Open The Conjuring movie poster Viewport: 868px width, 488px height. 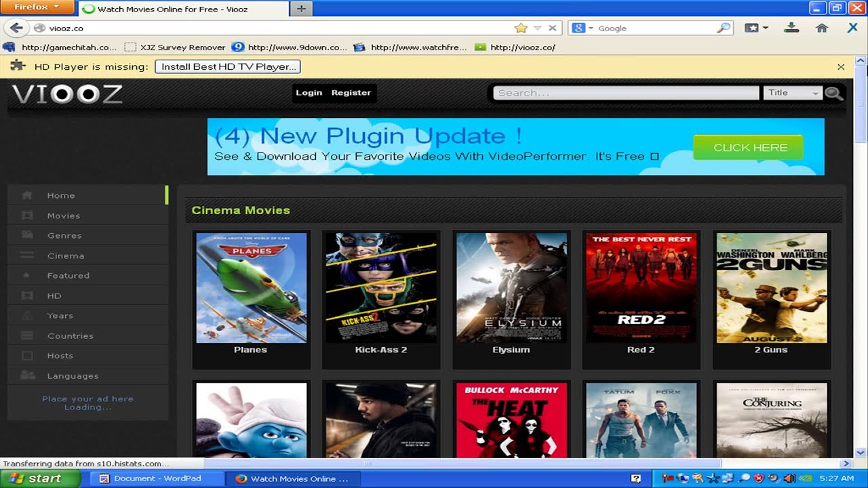click(772, 420)
